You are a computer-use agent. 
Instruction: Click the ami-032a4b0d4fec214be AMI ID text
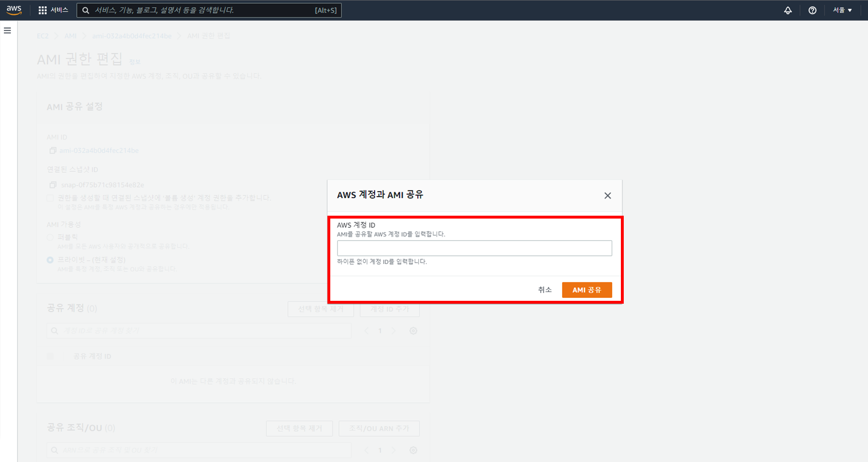click(x=99, y=151)
